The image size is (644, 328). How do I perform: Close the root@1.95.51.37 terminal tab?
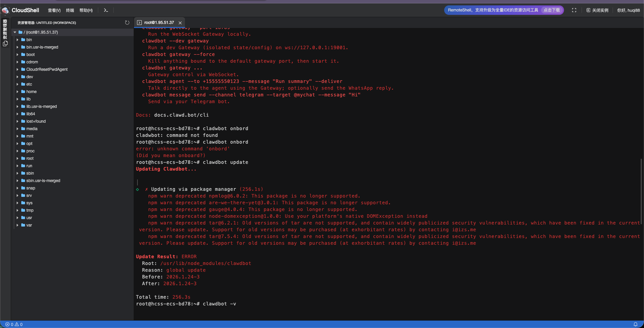(180, 23)
